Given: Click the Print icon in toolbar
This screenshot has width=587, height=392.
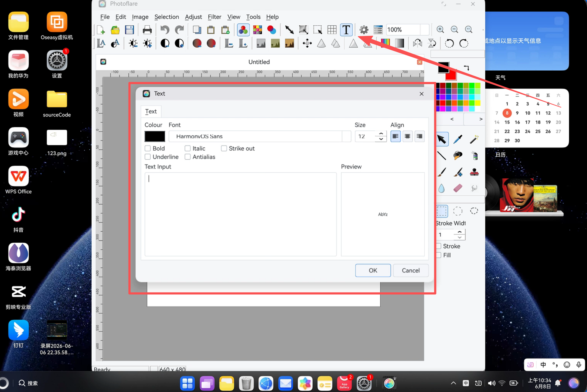Looking at the screenshot, I should coord(147,30).
